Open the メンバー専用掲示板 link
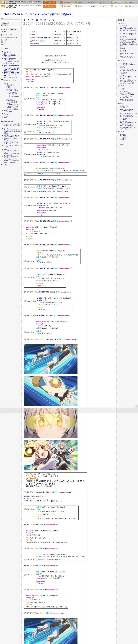 coord(12,102)
